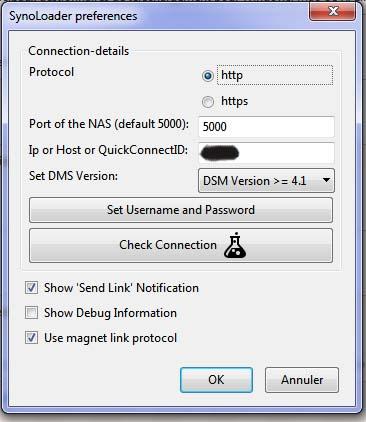This screenshot has height=422, width=366.
Task: Click the SynoLoader preferences title bar
Action: click(x=157, y=16)
